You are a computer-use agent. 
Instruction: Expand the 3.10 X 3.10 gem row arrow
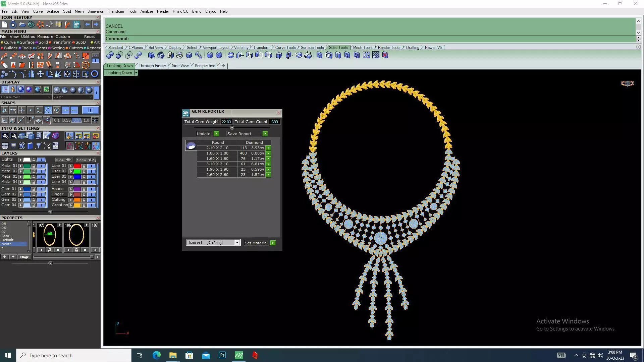(268, 164)
